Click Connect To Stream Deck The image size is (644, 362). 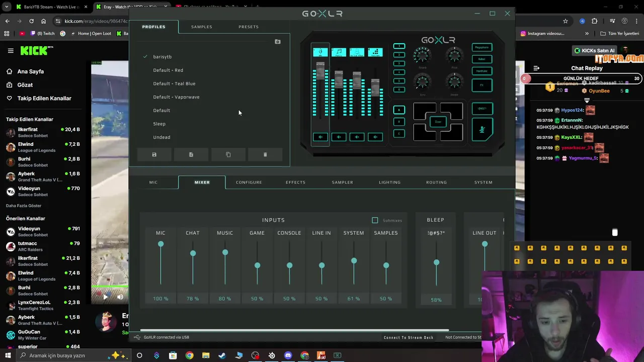coord(409,337)
